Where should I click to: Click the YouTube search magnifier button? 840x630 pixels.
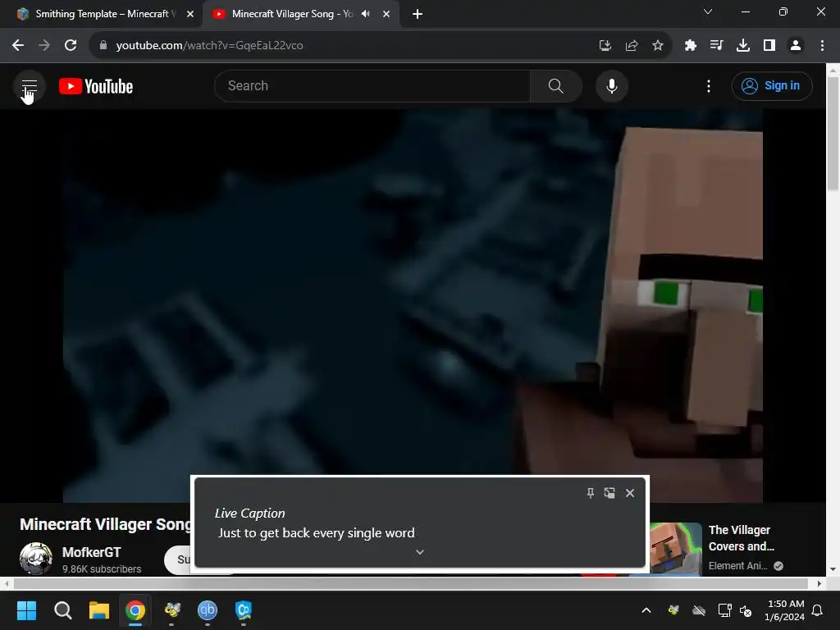click(555, 85)
